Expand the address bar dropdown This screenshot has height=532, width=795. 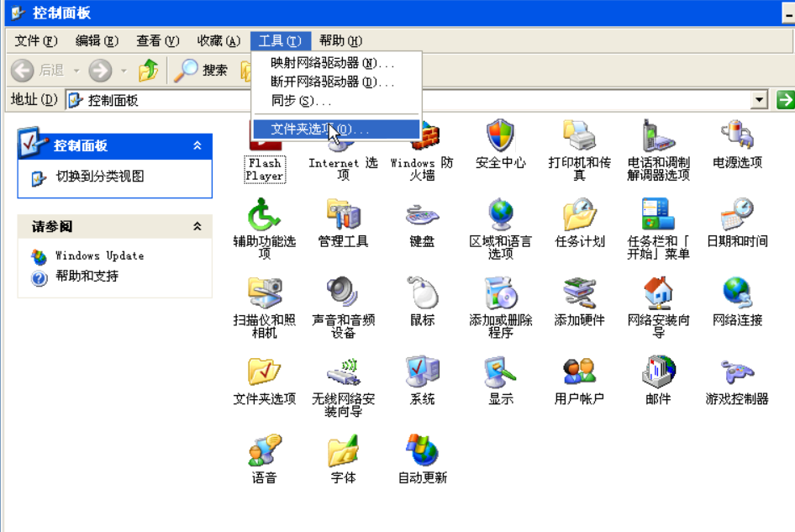759,100
